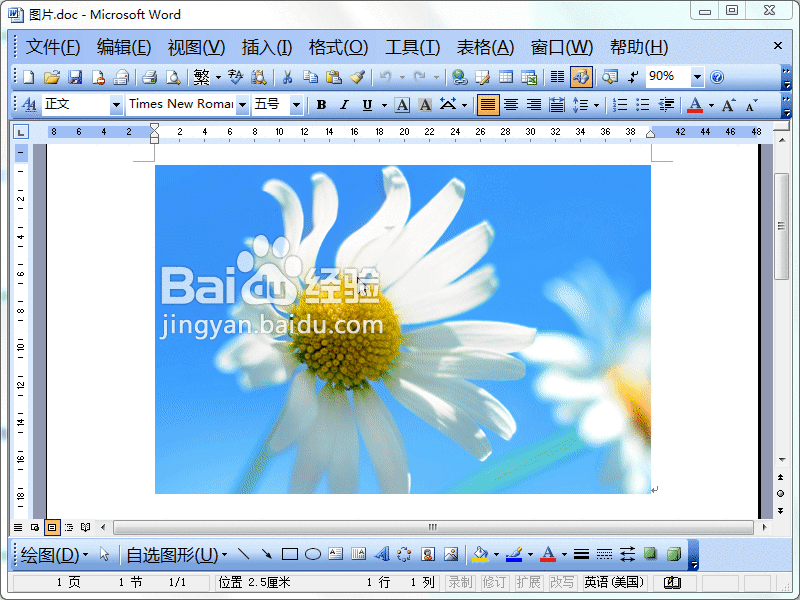Open the Word Help question mark icon
800x600 pixels.
pyautogui.click(x=717, y=78)
